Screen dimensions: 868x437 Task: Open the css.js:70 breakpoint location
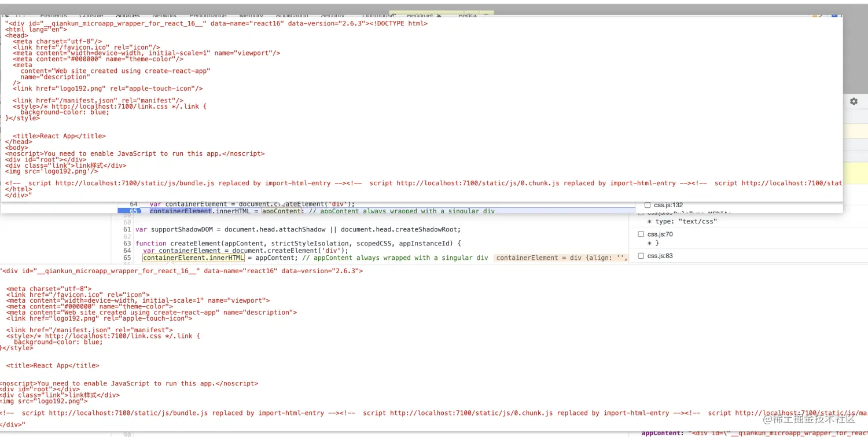coord(660,234)
